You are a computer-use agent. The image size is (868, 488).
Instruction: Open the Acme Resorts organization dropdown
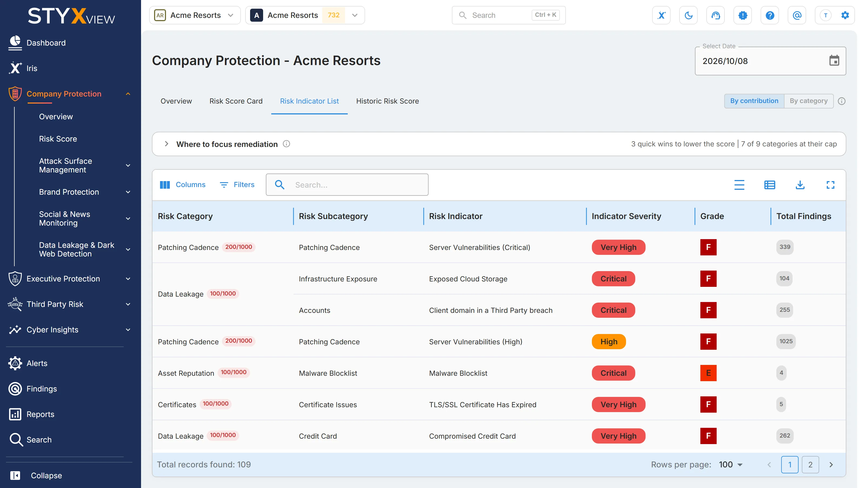point(195,15)
